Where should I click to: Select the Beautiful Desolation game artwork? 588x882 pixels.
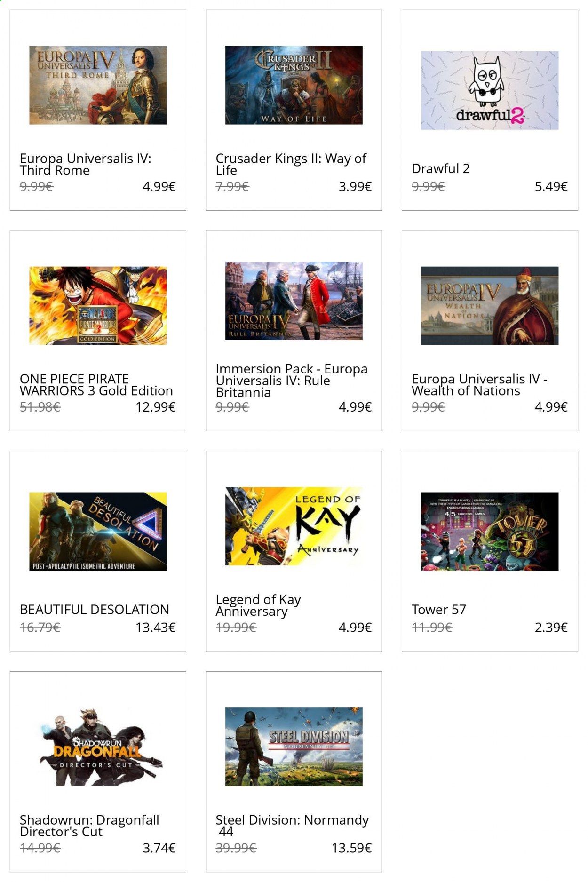pyautogui.click(x=98, y=532)
